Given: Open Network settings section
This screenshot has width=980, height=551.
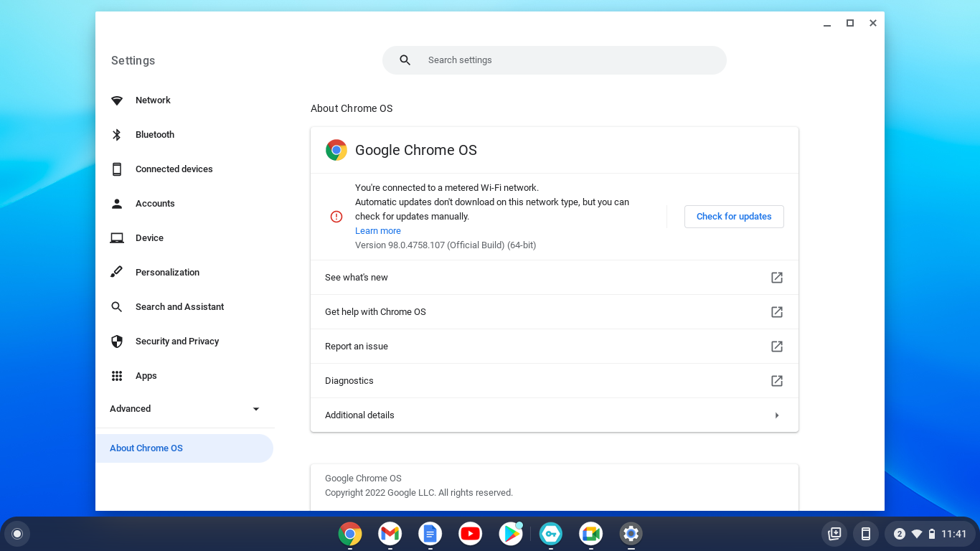Looking at the screenshot, I should (185, 100).
